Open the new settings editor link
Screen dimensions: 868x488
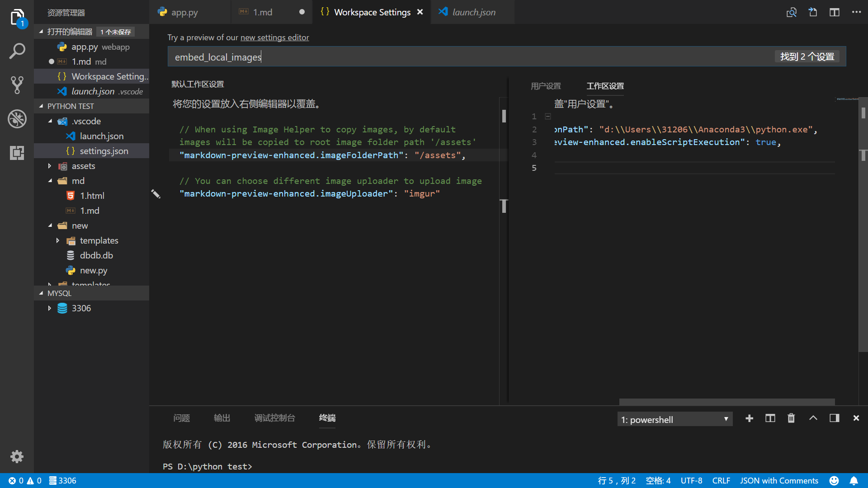coord(274,38)
